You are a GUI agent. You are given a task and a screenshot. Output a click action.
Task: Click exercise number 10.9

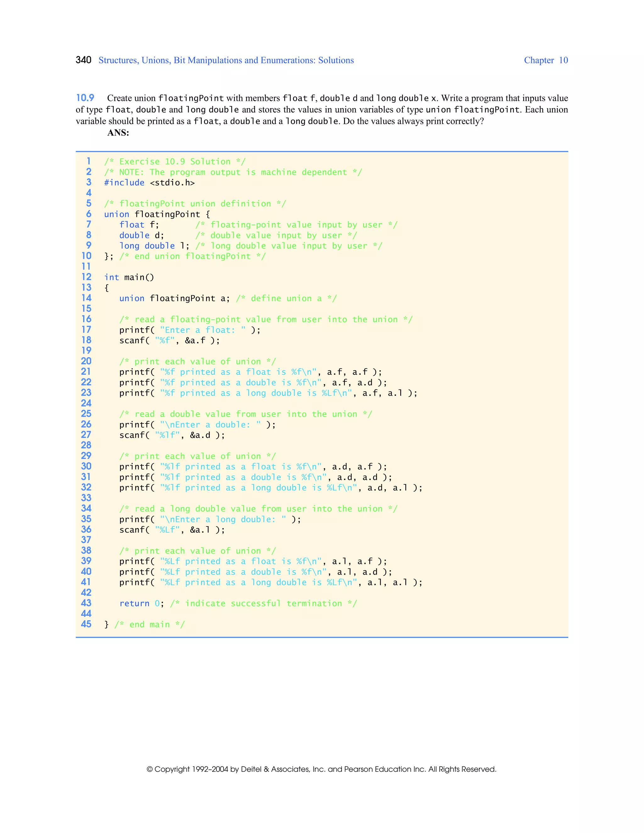(85, 98)
